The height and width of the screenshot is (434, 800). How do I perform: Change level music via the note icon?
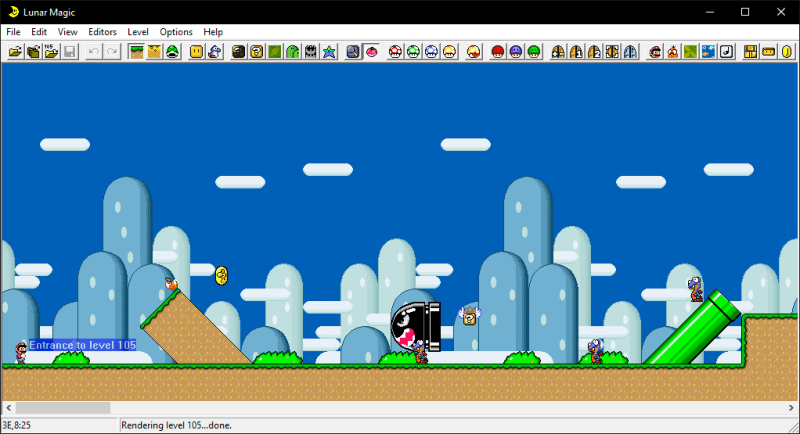point(727,52)
